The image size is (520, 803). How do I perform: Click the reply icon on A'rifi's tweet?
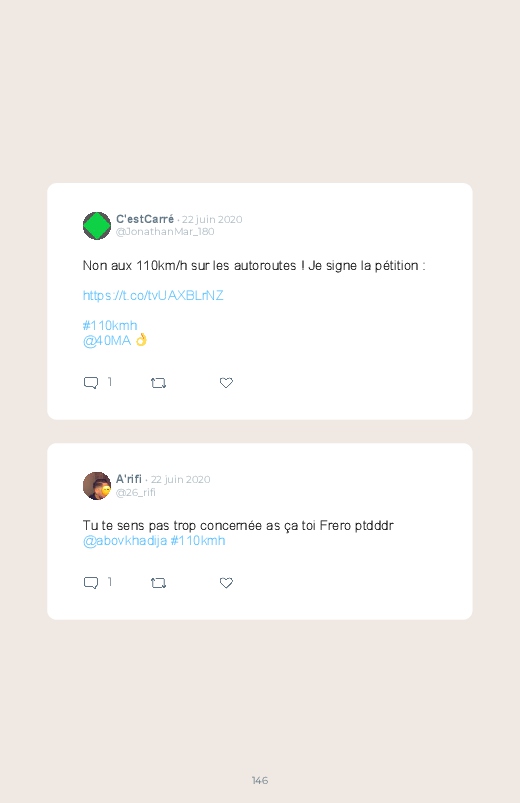(91, 583)
